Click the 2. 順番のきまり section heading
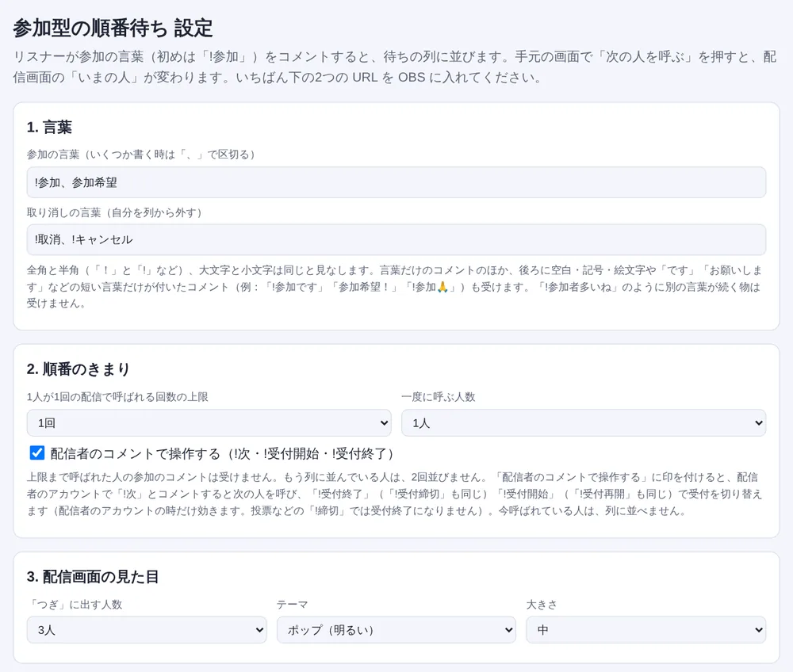The width and height of the screenshot is (793, 672). tap(79, 368)
